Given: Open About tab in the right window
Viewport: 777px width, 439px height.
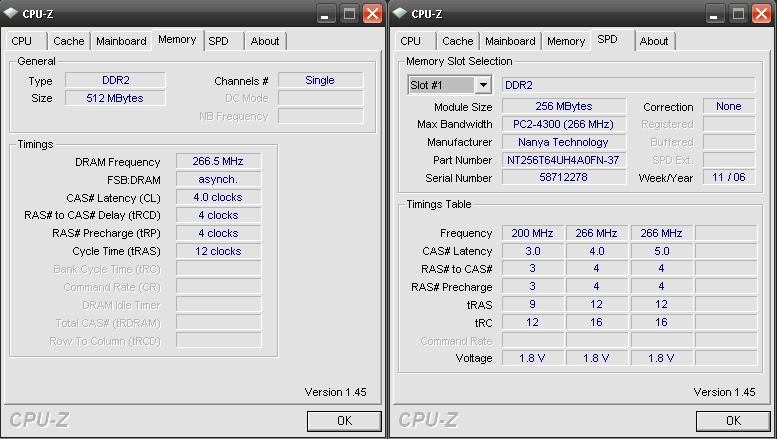Looking at the screenshot, I should [x=654, y=41].
